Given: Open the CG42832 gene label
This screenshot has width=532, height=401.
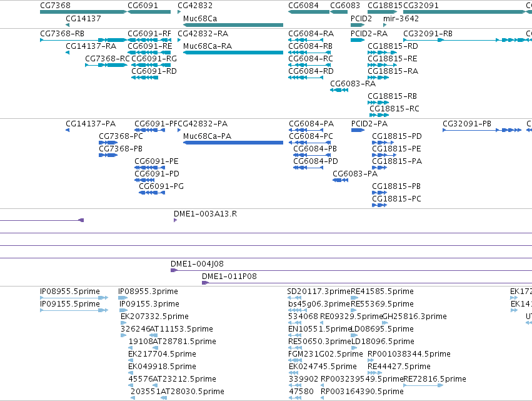Looking at the screenshot, I should (195, 6).
